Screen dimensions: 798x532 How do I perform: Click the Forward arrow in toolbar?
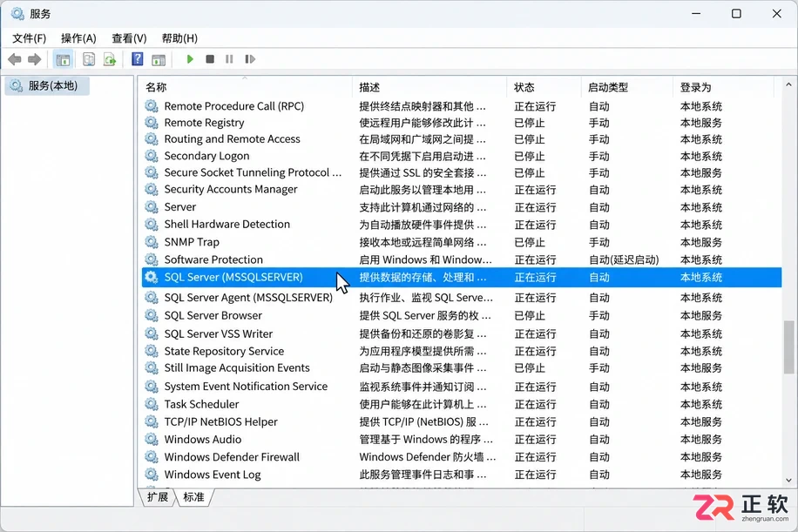(34, 59)
